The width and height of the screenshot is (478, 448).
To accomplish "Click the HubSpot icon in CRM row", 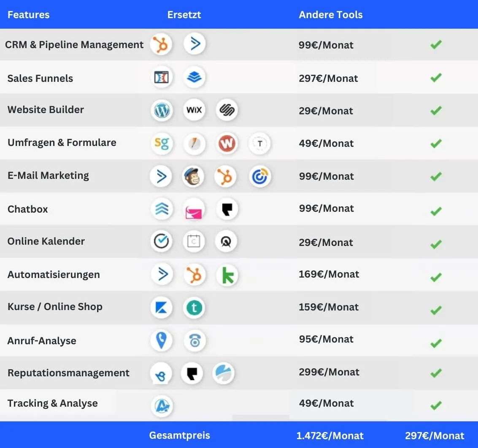I will click(x=161, y=45).
